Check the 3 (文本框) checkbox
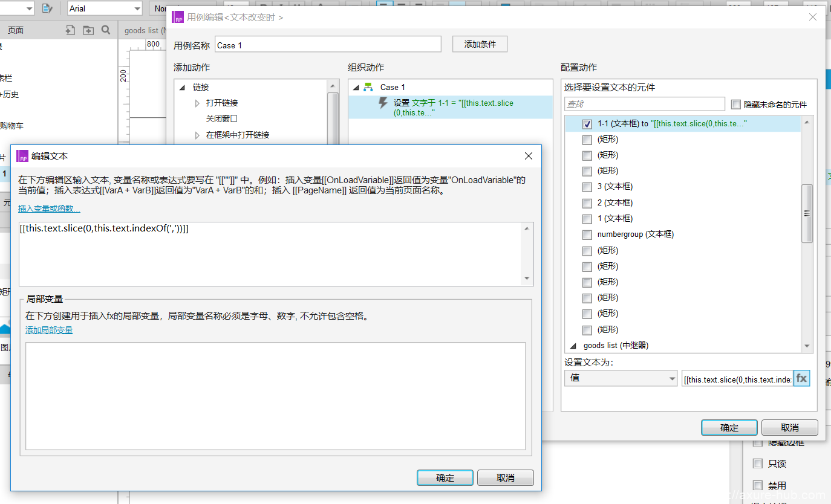The image size is (831, 504). coord(587,187)
